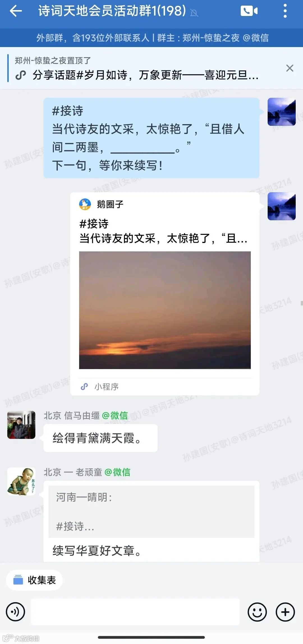The image size is (303, 644).
Task: Open the pinned topic 分享话题#岁月如诗
Action: (x=145, y=75)
